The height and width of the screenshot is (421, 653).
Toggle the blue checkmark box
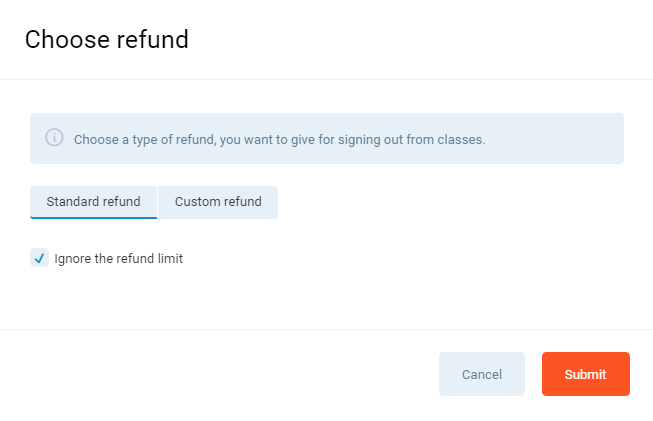point(39,258)
